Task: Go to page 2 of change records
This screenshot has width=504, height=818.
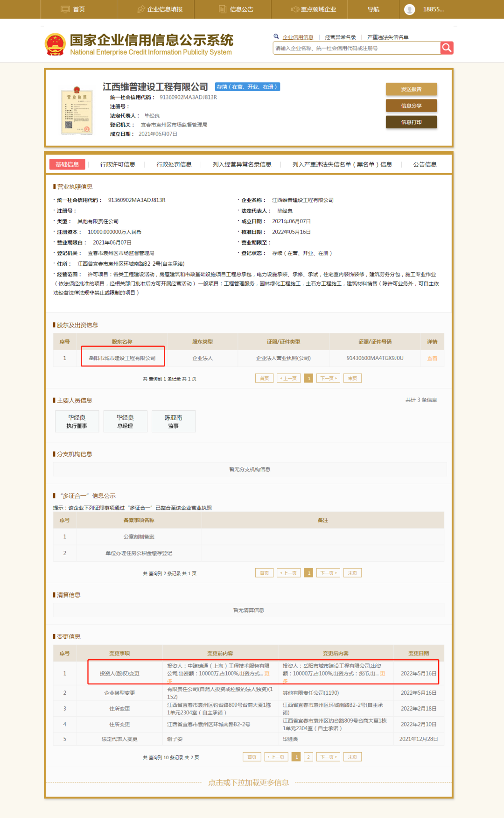Action: click(308, 757)
